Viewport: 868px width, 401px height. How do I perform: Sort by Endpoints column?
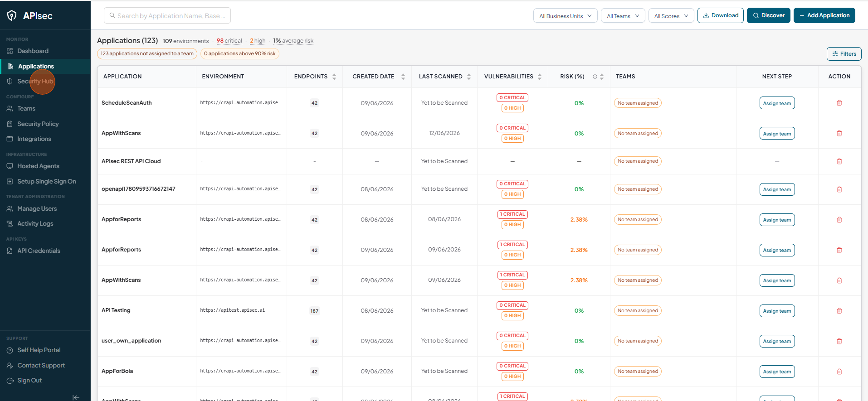(334, 77)
